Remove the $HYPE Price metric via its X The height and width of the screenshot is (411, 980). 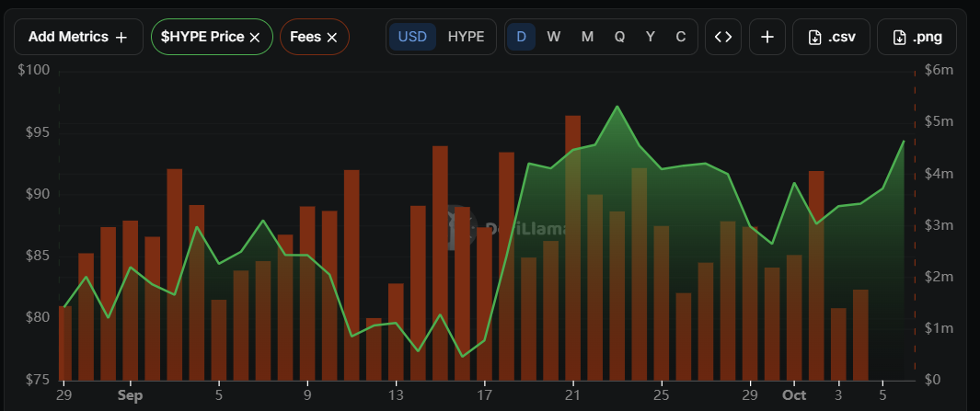(x=254, y=38)
